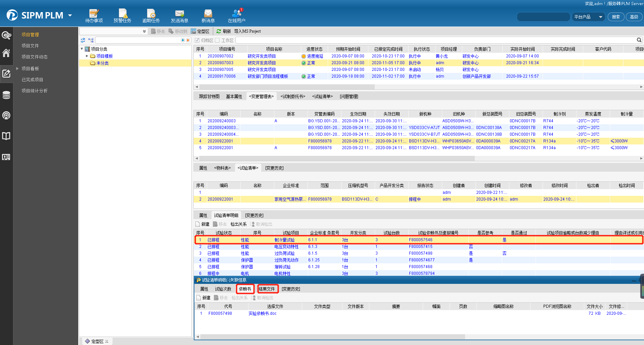Check 新消息 new messages inbox
This screenshot has height=345, width=644.
[208, 16]
